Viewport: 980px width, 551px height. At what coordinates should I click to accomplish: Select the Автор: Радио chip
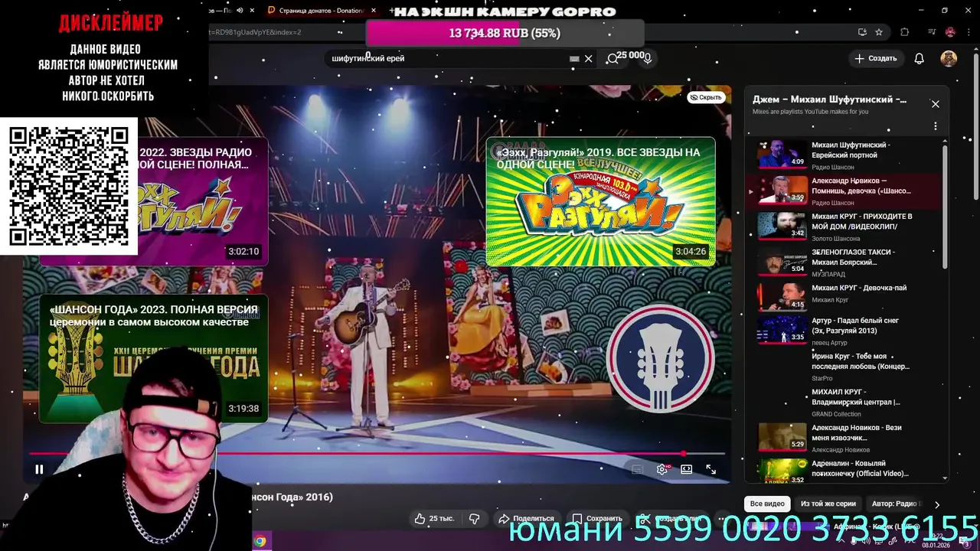pyautogui.click(x=896, y=504)
